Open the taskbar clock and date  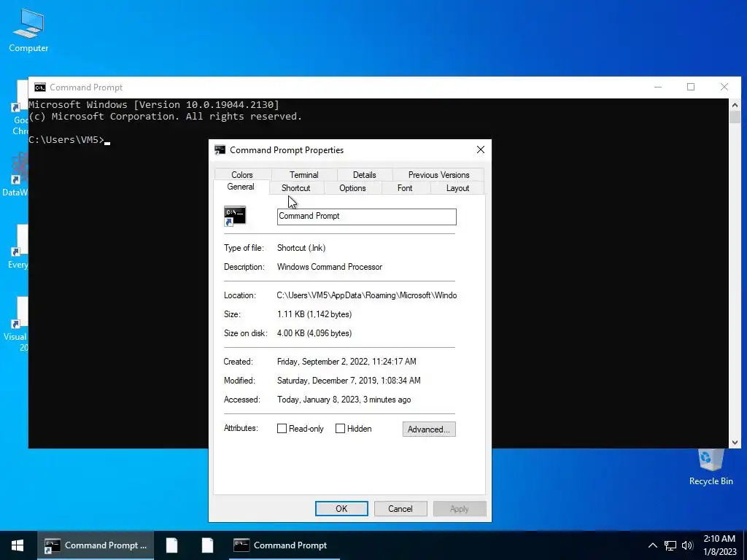[x=719, y=545]
